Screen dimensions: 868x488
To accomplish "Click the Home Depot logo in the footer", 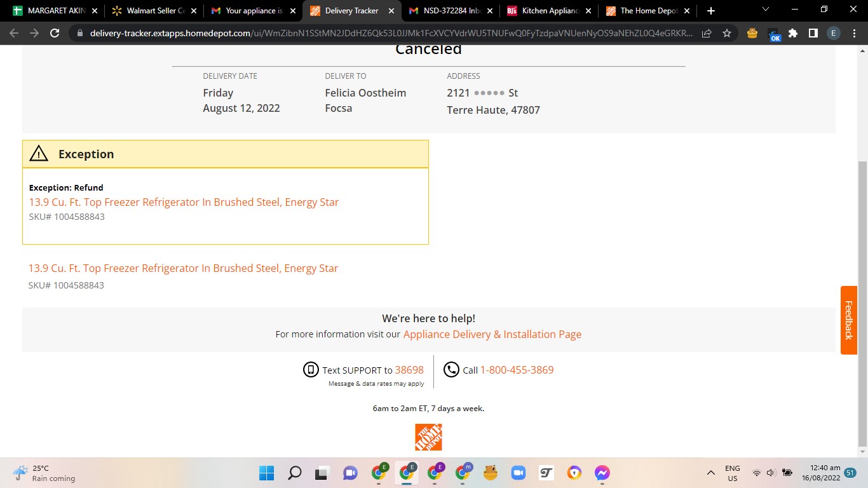I will (428, 437).
